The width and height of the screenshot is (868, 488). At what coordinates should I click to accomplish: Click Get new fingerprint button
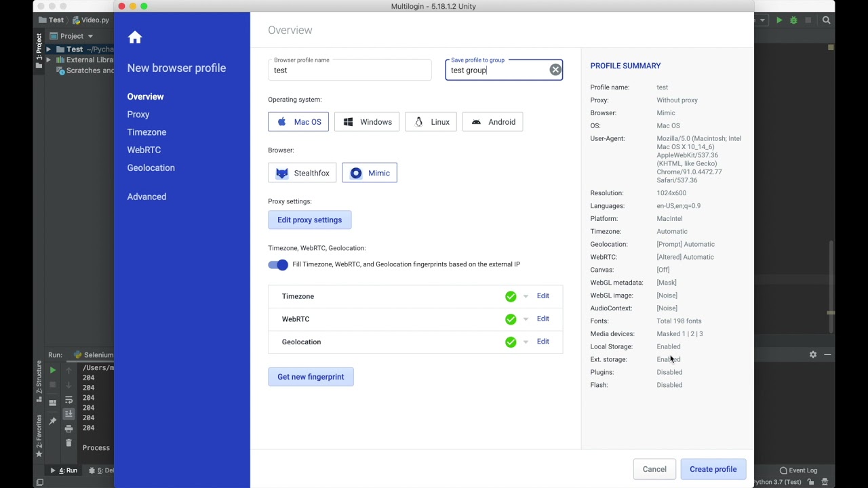311,377
